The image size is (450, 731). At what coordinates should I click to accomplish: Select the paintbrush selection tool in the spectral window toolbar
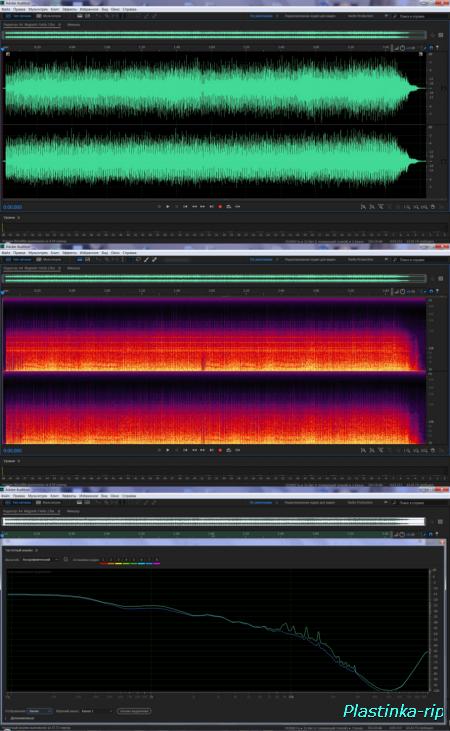(146, 260)
